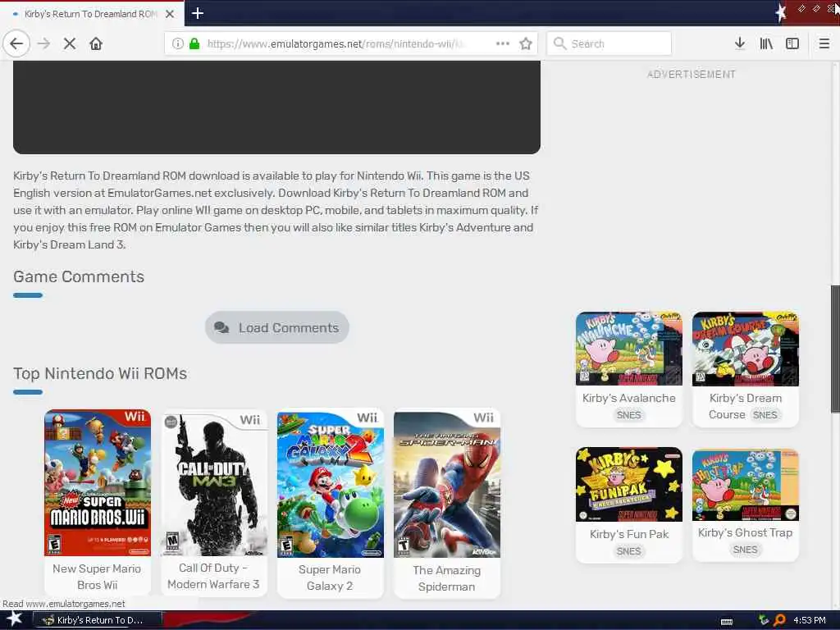The image size is (840, 630).
Task: Open Super Mario Galaxy 2 cover
Action: (331, 484)
